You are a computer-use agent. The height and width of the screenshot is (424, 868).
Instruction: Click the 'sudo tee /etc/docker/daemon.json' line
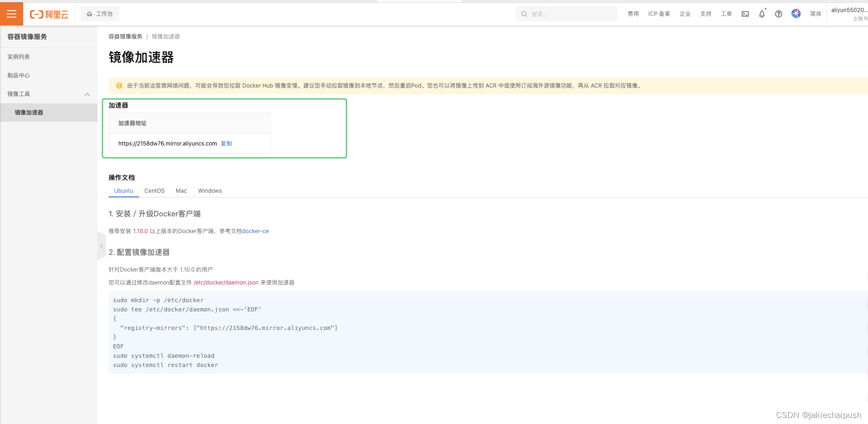point(187,310)
